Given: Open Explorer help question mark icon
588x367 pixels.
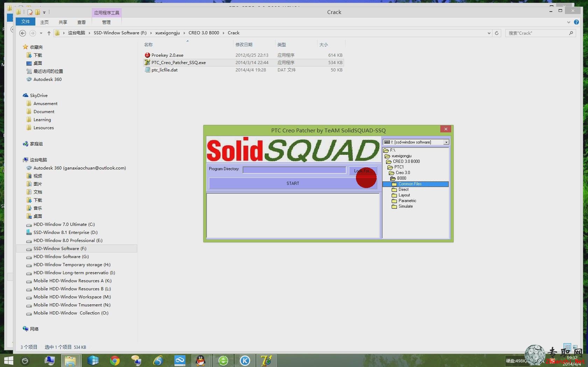Looking at the screenshot, I should (x=576, y=22).
